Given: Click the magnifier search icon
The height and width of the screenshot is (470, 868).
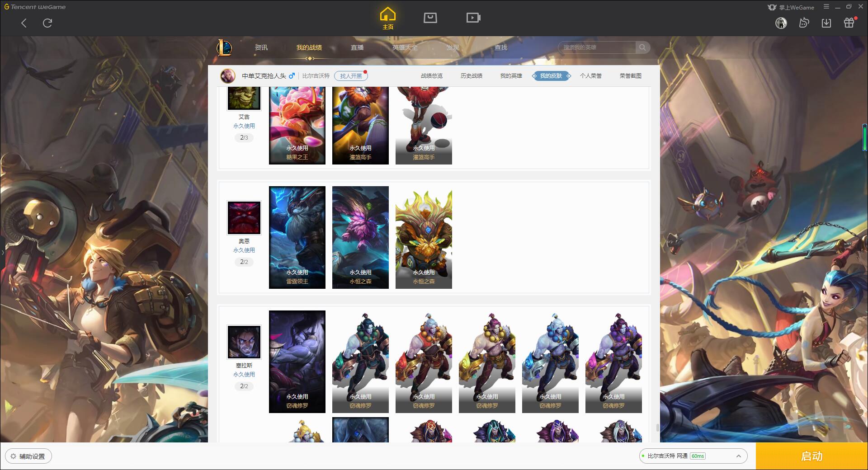Looking at the screenshot, I should (x=642, y=47).
